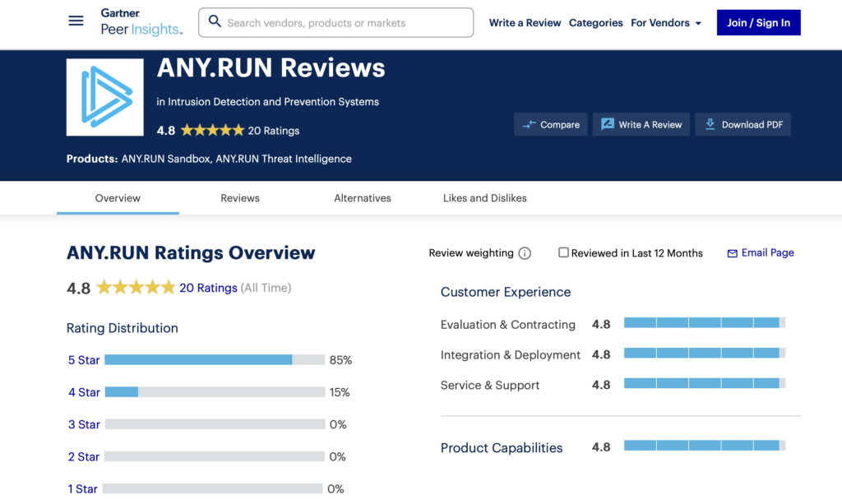This screenshot has width=842, height=504.
Task: Select the Likes and Dislikes tab
Action: click(x=484, y=198)
